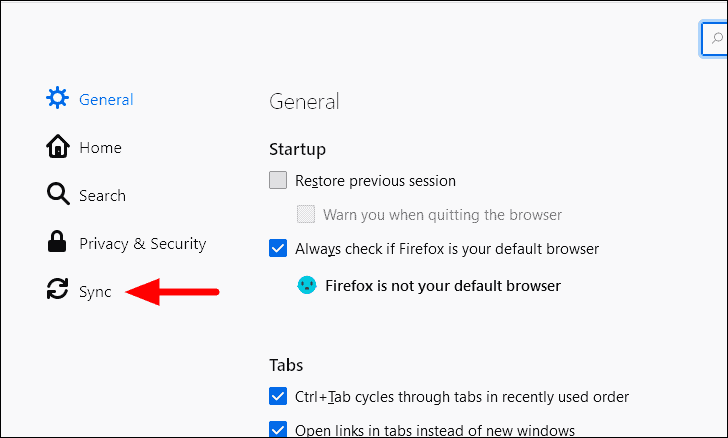Uncheck Open links in tabs instead of windows
The width and height of the screenshot is (728, 438).
pyautogui.click(x=278, y=429)
